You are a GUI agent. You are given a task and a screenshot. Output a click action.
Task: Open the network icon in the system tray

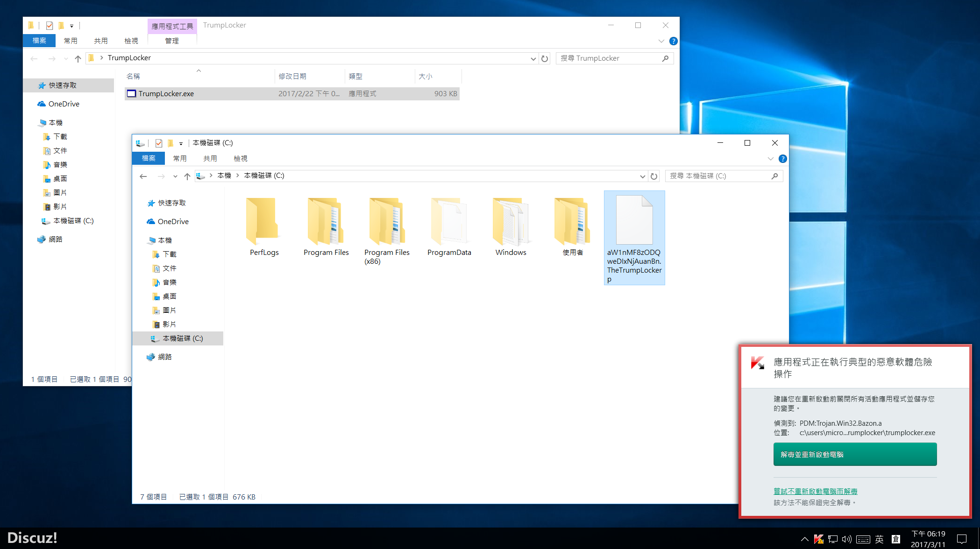pyautogui.click(x=833, y=539)
